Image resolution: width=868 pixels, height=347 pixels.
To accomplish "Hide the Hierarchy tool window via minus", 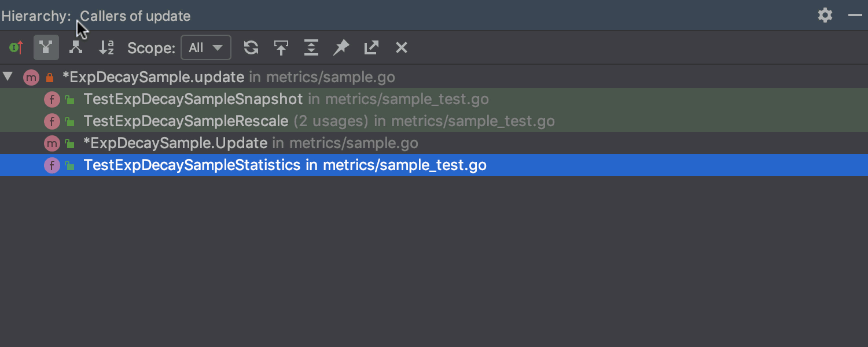I will 855,16.
